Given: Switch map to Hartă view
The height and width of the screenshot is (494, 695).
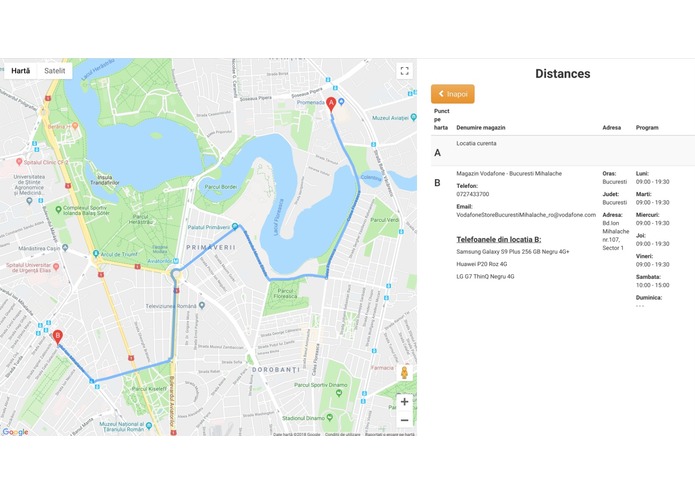Looking at the screenshot, I should (x=20, y=71).
